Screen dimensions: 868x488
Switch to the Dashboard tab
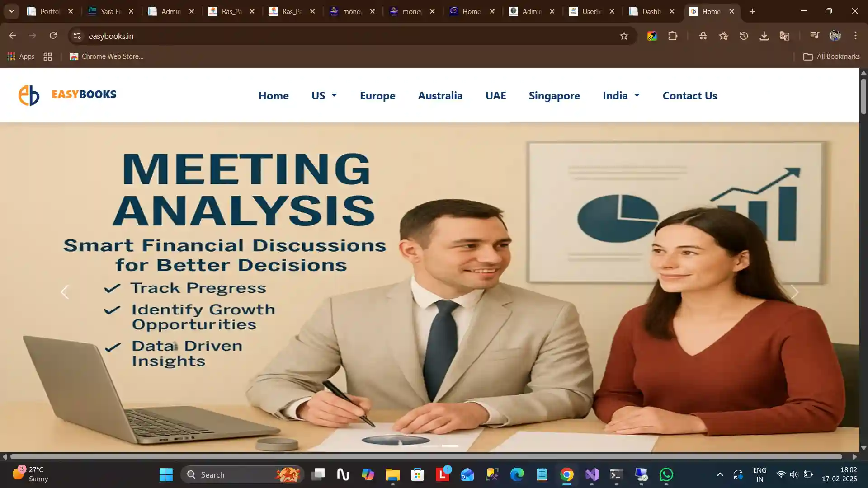(651, 11)
